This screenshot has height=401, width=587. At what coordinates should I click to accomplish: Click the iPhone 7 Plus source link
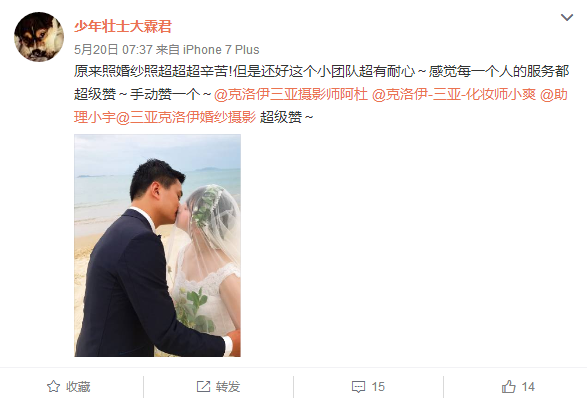221,49
